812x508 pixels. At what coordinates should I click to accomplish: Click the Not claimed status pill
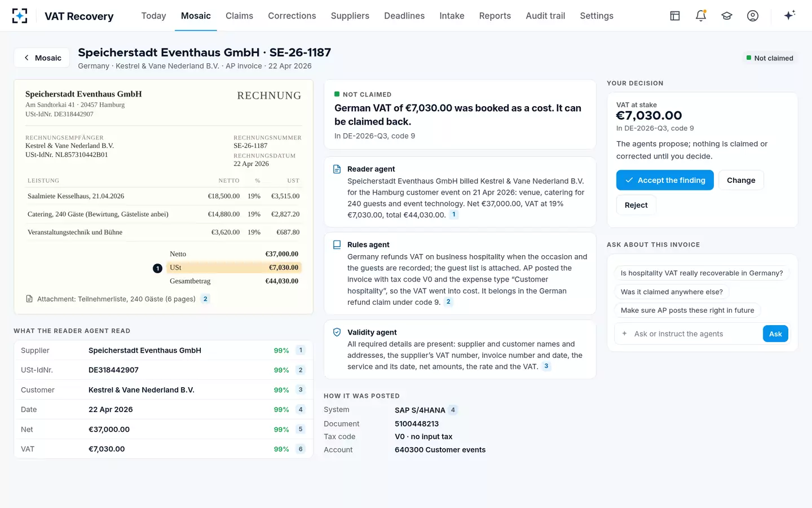pos(770,58)
